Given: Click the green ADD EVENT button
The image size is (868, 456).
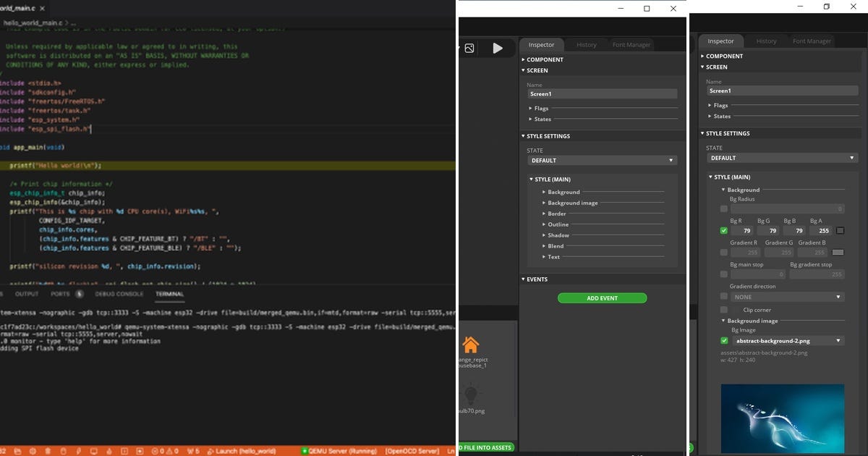Looking at the screenshot, I should point(601,297).
